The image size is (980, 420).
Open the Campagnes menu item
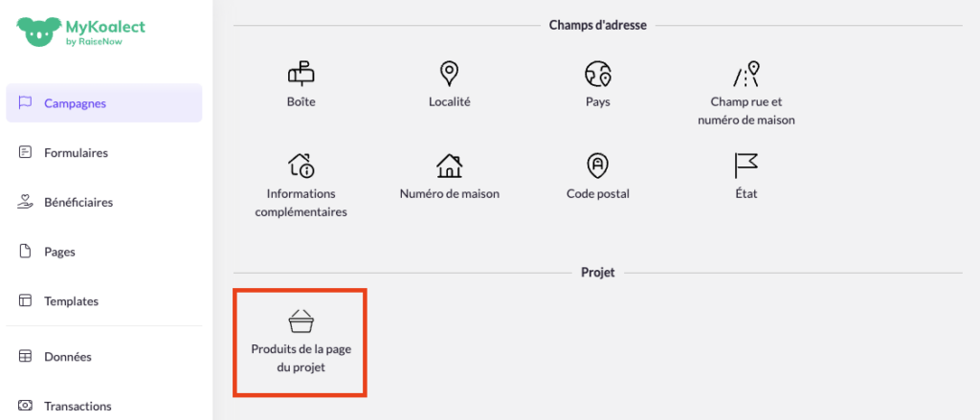[x=75, y=103]
